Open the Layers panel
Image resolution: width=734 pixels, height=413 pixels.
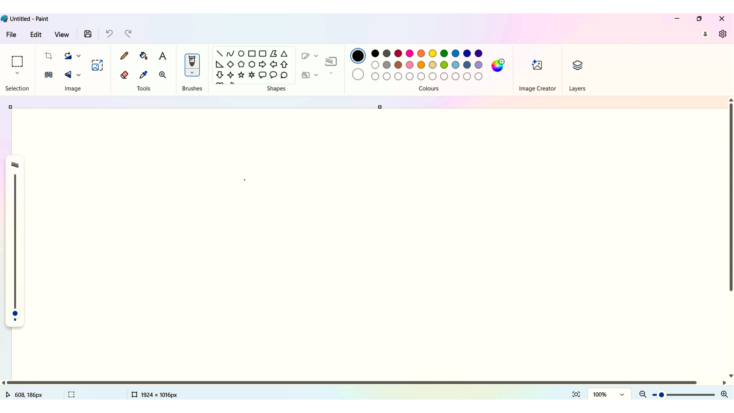point(577,65)
